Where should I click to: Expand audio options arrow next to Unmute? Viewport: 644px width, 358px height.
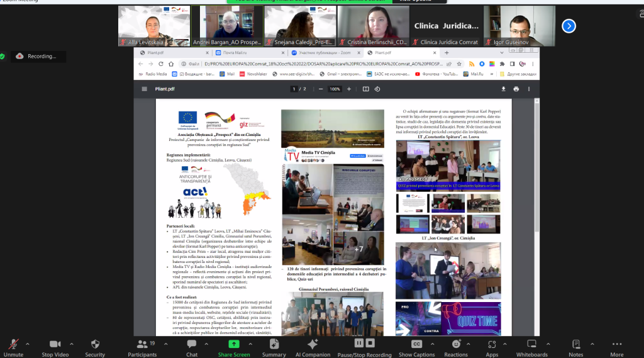click(28, 344)
